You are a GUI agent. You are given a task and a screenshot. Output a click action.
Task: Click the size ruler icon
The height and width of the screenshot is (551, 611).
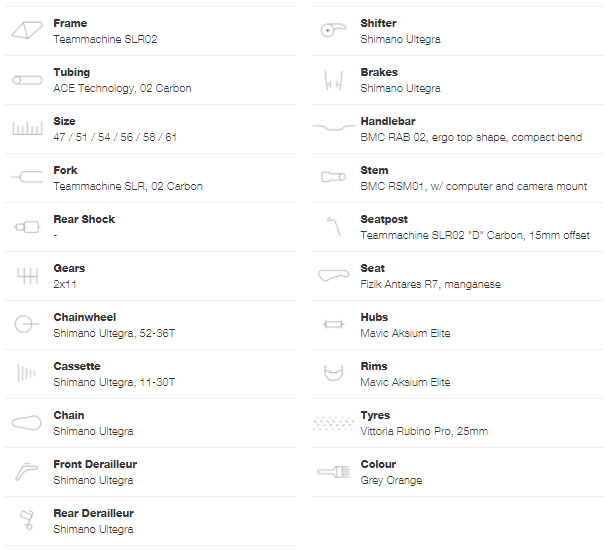25,129
